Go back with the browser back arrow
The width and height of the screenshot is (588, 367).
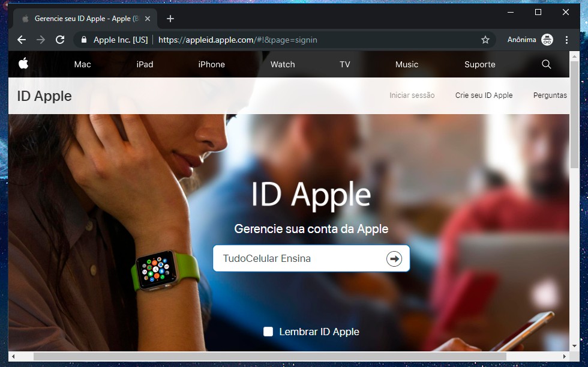(x=22, y=40)
